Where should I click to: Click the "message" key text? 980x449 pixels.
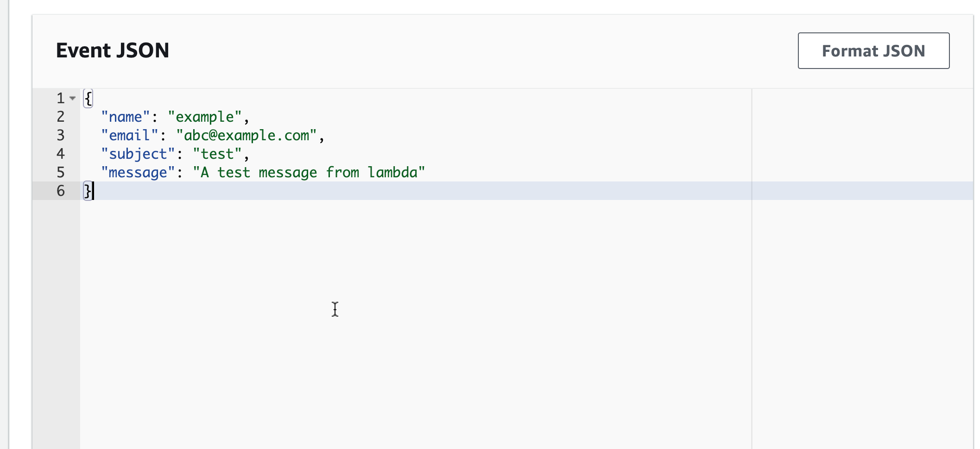coord(138,173)
